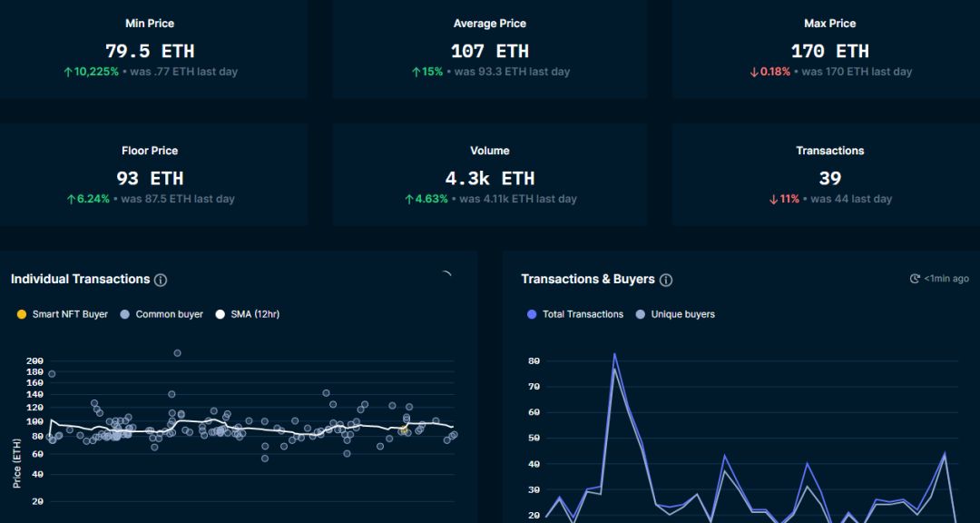Click the Transactions & Buyers chart title
Viewport: 980px width, 523px height.
588,279
